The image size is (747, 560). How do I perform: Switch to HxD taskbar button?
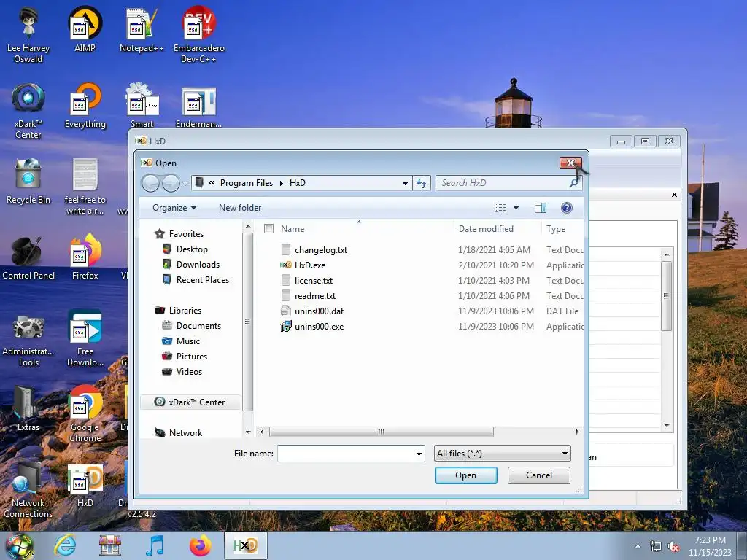click(245, 545)
